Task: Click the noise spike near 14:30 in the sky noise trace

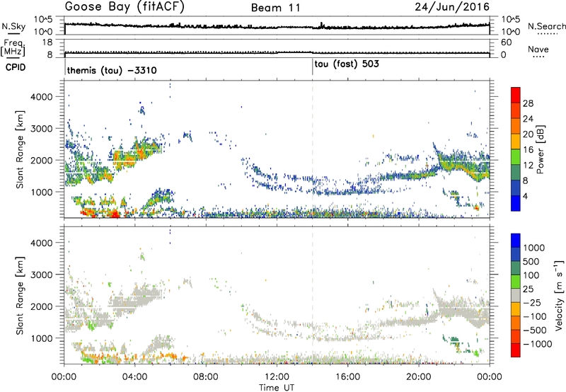Action: point(322,25)
